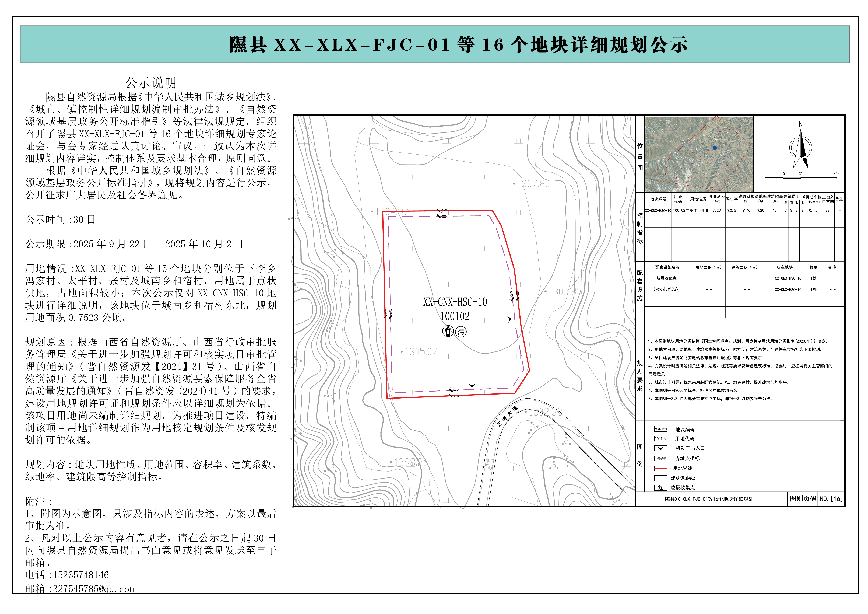This screenshot has height=614, width=868.
Task: Click the circled 污 sewage facility symbol
Action: 461,332
